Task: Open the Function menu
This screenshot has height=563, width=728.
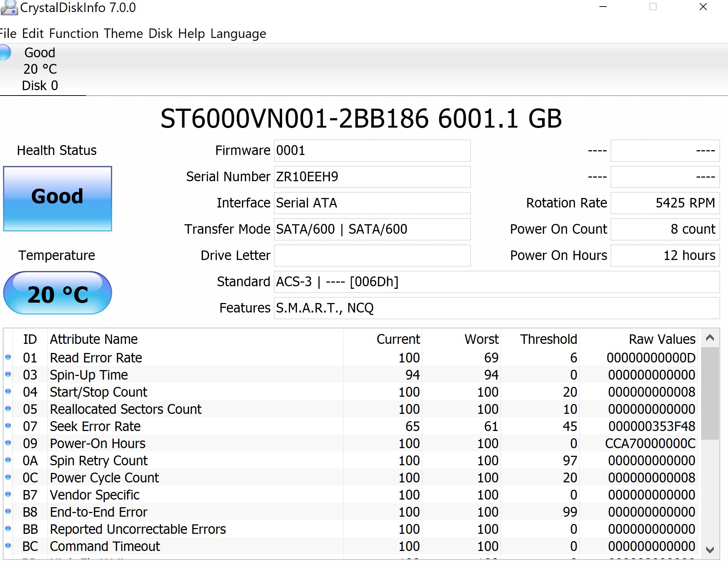Action: point(74,34)
